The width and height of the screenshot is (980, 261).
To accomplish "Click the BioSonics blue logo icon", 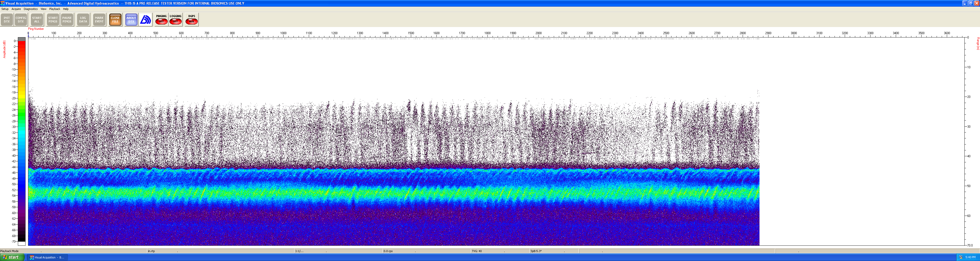I will (x=145, y=20).
